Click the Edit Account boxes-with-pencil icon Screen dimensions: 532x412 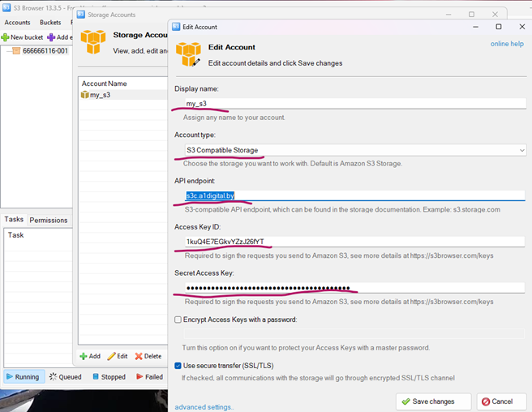click(x=188, y=54)
